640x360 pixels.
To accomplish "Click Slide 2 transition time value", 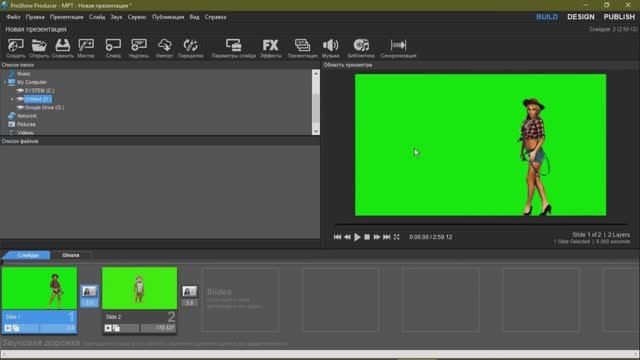I will click(x=189, y=302).
